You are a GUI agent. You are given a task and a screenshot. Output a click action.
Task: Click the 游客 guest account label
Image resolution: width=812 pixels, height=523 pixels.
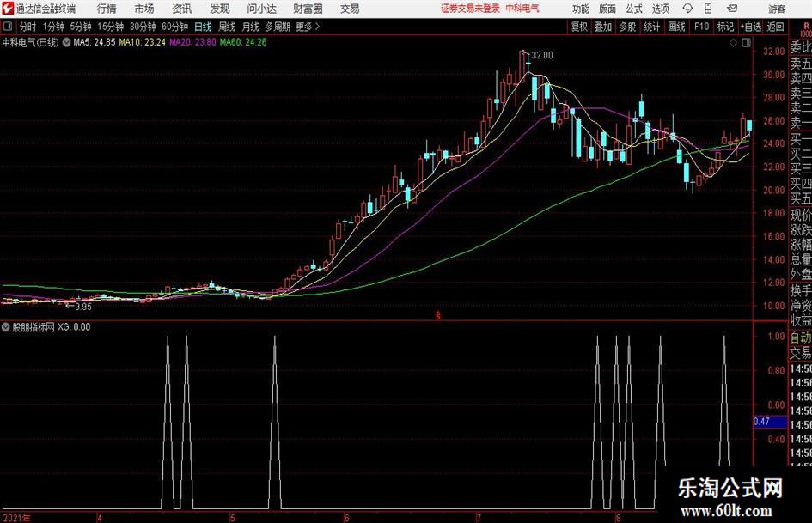777,9
